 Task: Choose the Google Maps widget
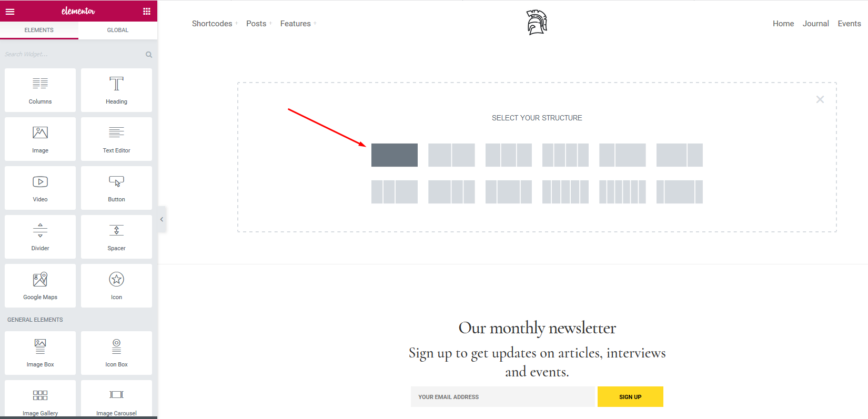click(40, 285)
